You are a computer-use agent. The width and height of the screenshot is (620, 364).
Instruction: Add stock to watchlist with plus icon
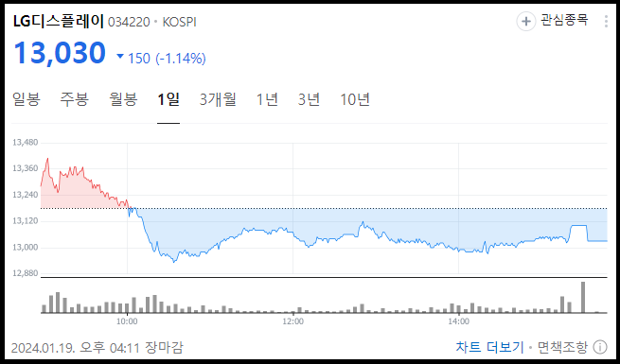[526, 21]
